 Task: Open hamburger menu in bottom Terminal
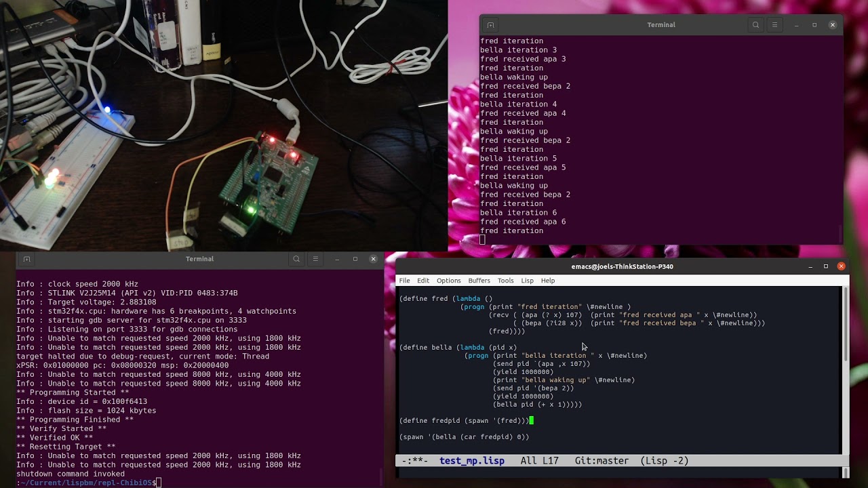(315, 259)
